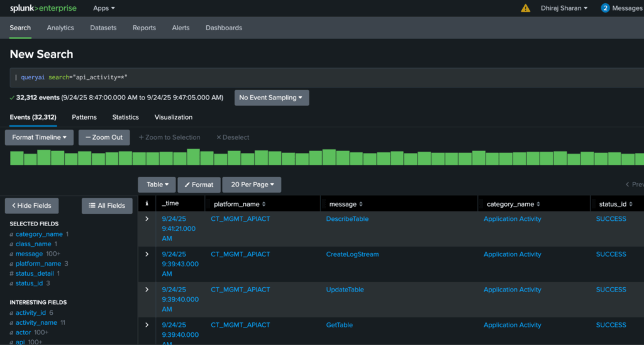Click the Format button with pencil
644x345 pixels.
199,185
